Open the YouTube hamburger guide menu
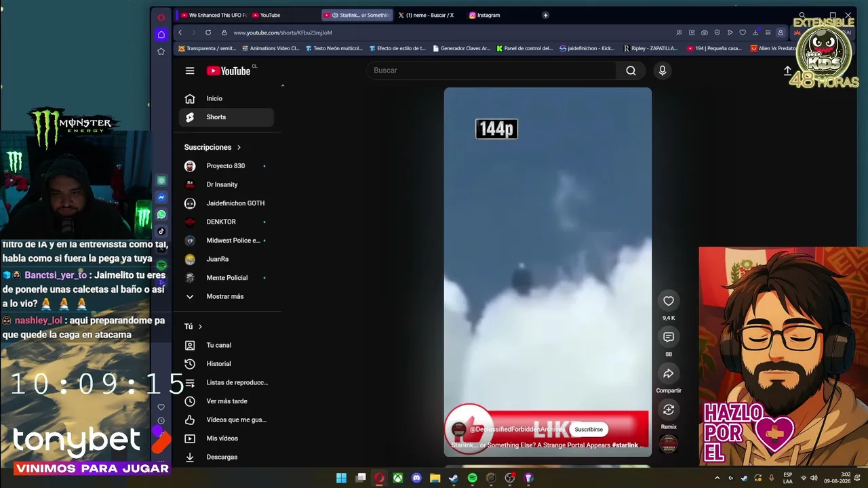The height and width of the screenshot is (488, 868). pyautogui.click(x=190, y=70)
